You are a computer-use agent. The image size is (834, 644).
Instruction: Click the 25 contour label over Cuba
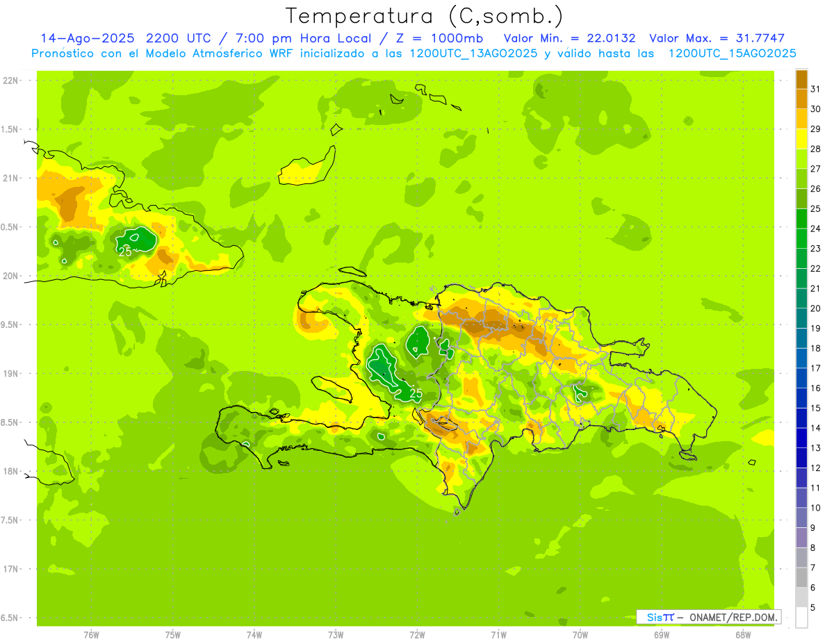point(125,251)
